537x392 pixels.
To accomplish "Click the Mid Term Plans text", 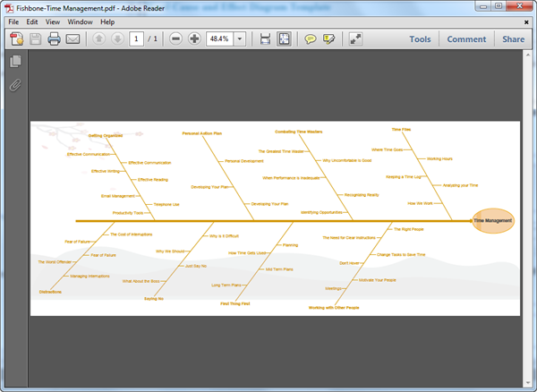I will 279,269.
